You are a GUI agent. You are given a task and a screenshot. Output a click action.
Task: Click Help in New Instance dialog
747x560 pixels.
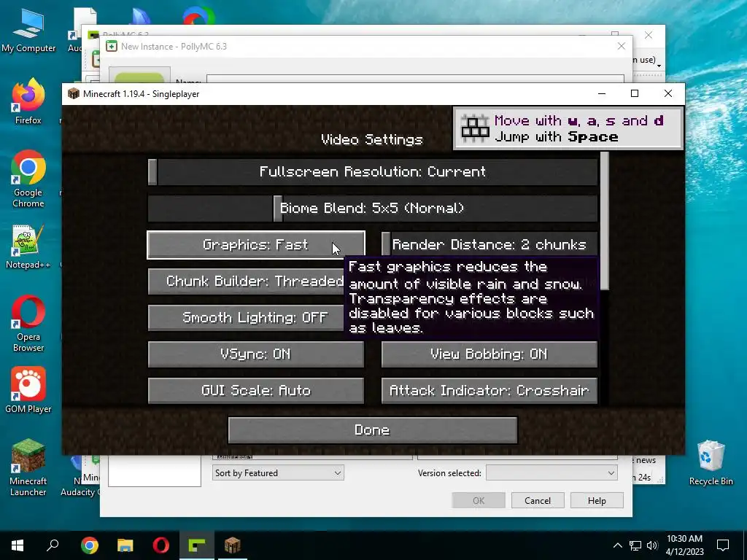(x=597, y=500)
